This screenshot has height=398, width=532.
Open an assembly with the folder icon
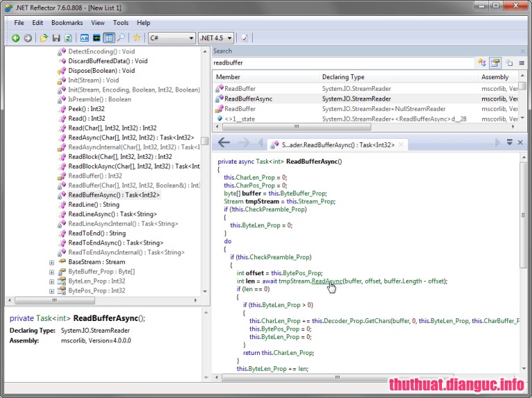44,38
